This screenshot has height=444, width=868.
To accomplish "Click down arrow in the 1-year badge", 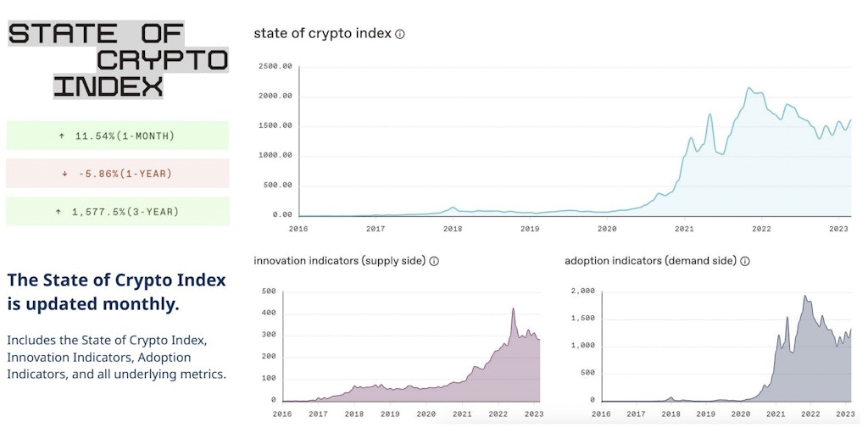I will coord(64,174).
